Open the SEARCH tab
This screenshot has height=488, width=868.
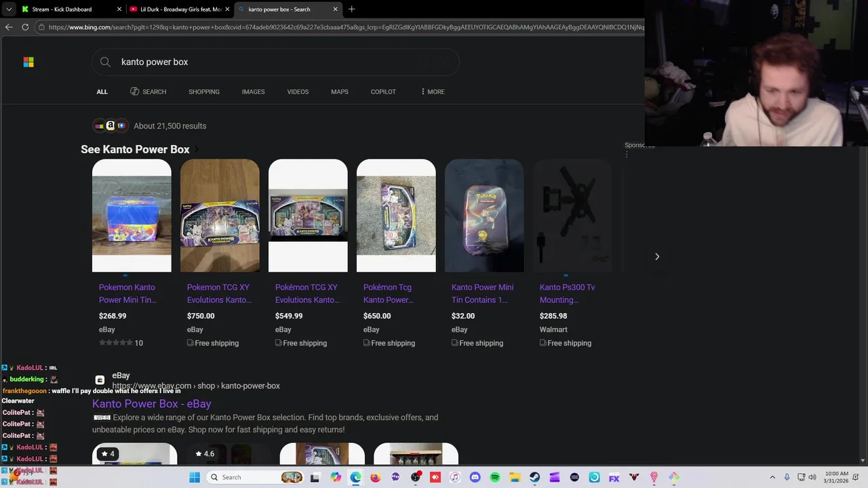coord(148,91)
